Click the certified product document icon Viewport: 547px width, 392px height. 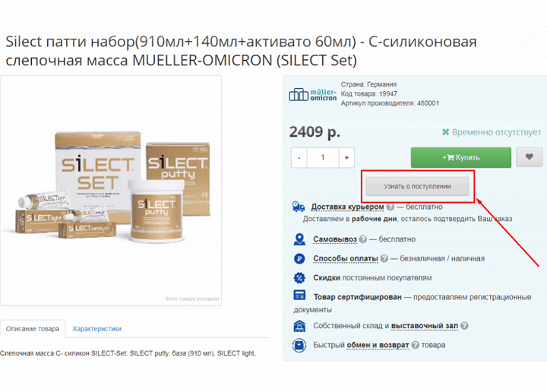tap(299, 295)
